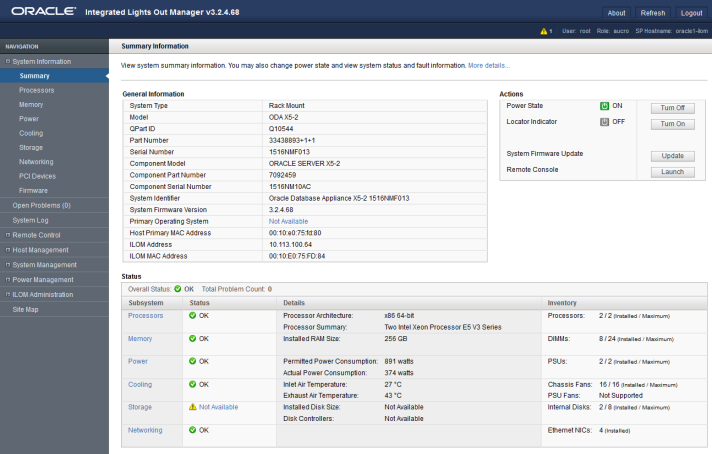Click serial number value 1516NMF013

pos(289,152)
